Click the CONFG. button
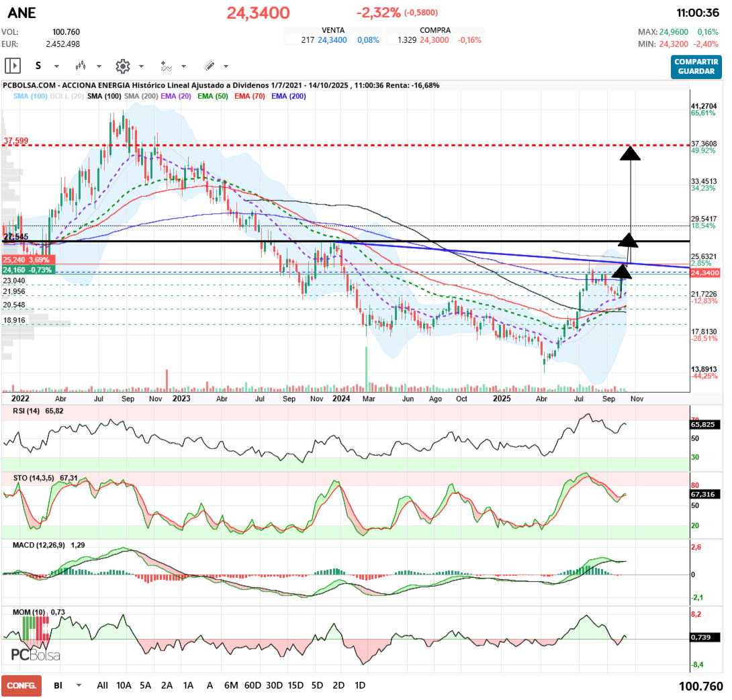732x700 pixels. coord(21,685)
